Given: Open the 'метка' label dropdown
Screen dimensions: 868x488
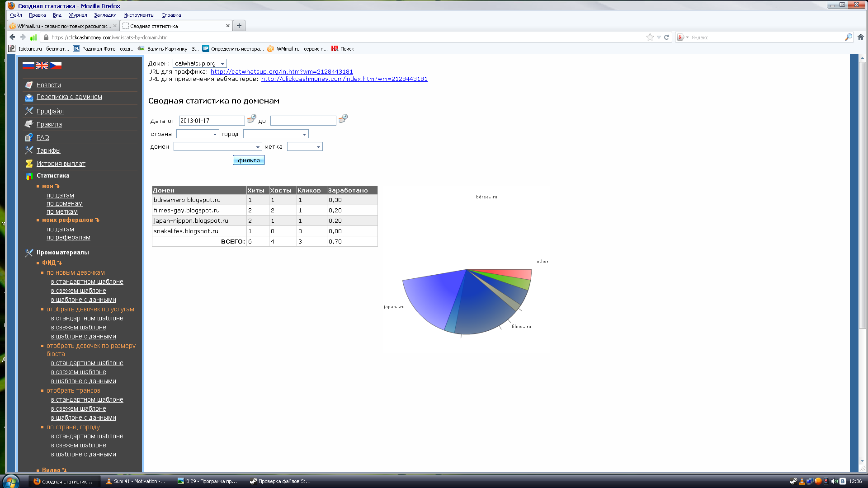Looking at the screenshot, I should [305, 147].
